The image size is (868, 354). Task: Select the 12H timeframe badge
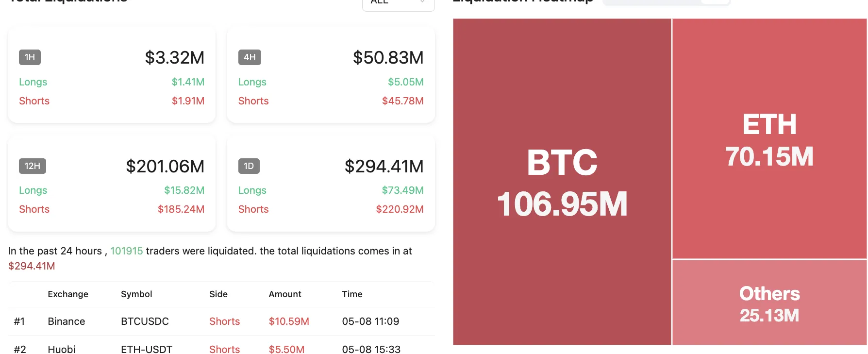coord(32,166)
